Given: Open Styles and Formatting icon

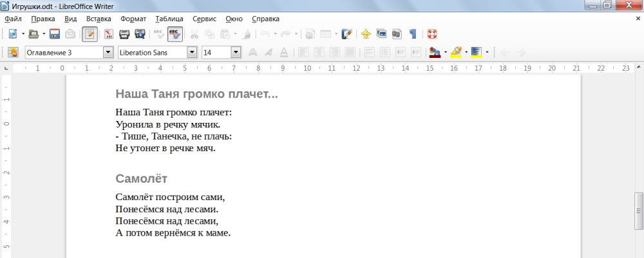Looking at the screenshot, I should tap(13, 52).
